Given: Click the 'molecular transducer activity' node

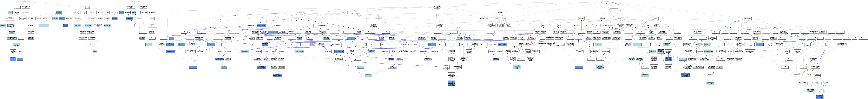Looking at the screenshot, I should (26, 7).
